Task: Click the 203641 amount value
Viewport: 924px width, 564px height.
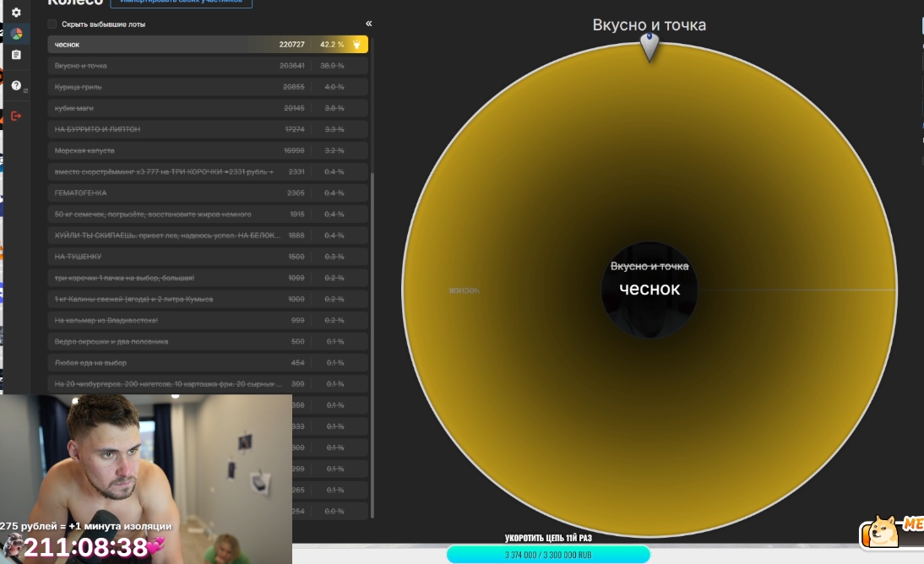Action: click(291, 65)
